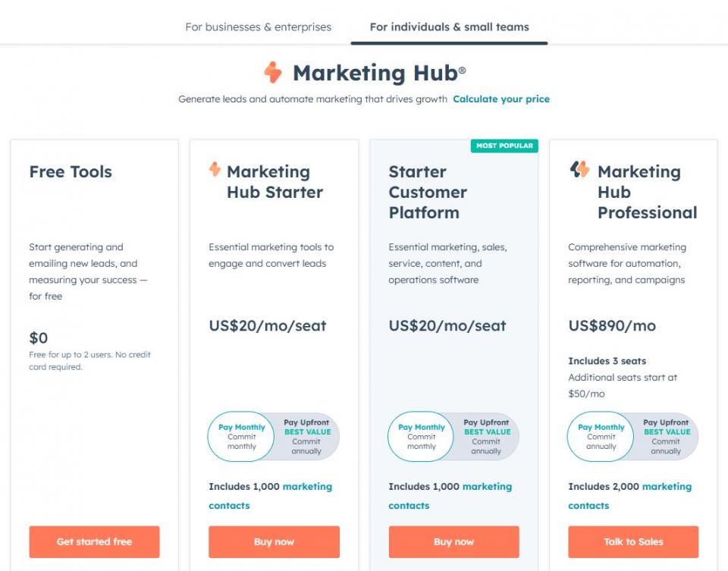Switch Marketing Hub Professional to Pay Upfront

click(x=666, y=437)
